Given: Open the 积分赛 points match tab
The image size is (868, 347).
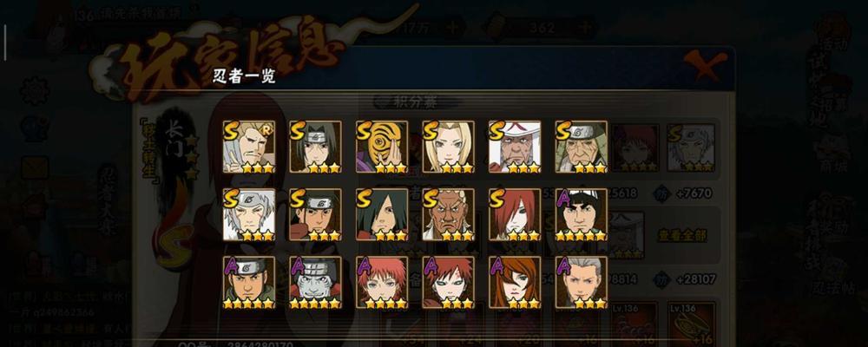Looking at the screenshot, I should (414, 101).
